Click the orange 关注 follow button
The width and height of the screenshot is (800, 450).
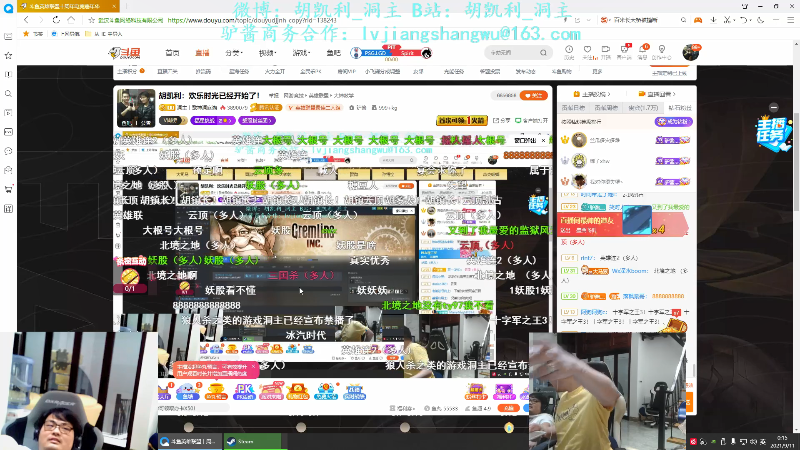pyautogui.click(x=534, y=95)
